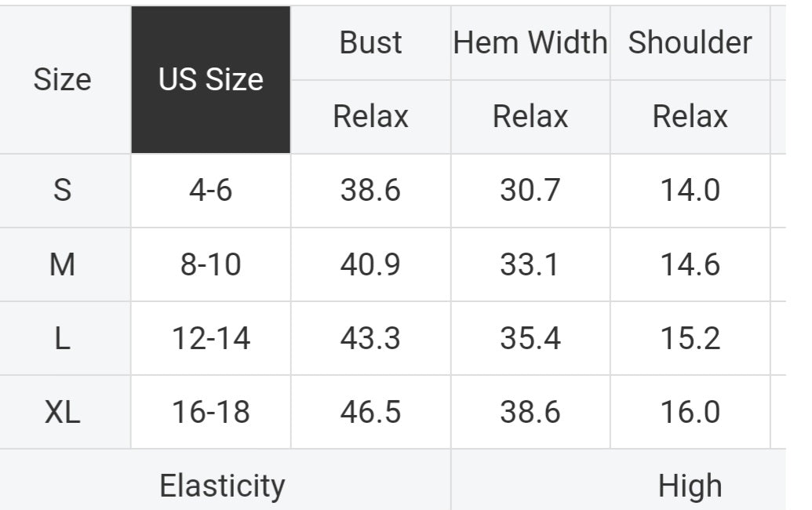Image resolution: width=812 pixels, height=510 pixels.
Task: Click the 4-6 US size cell
Action: [x=210, y=191]
